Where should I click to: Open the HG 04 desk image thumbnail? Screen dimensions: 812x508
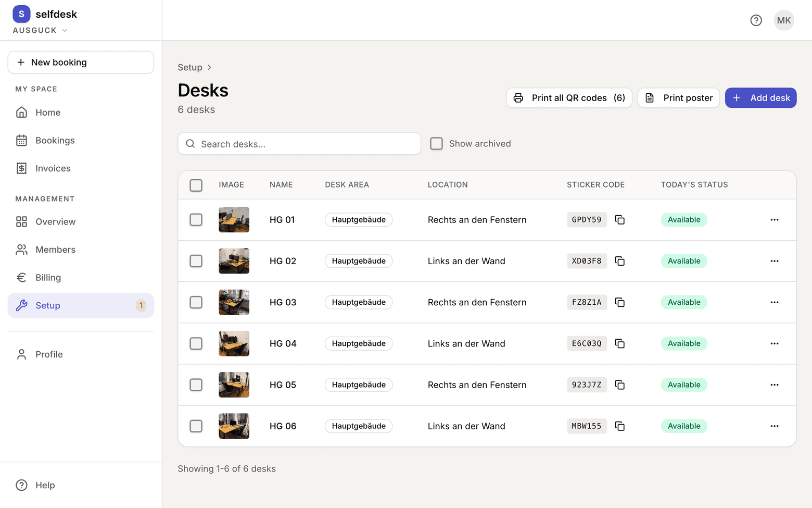coord(234,343)
